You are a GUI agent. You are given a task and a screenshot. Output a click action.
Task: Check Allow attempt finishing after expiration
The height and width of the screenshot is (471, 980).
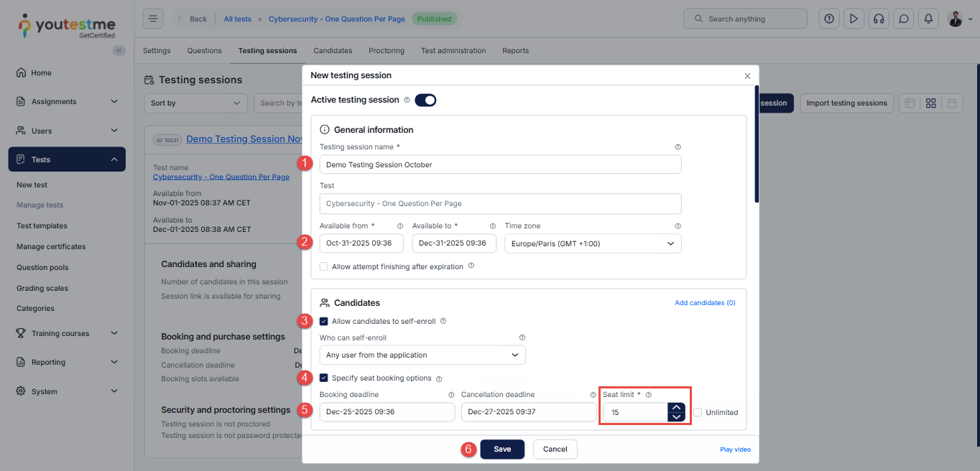[x=324, y=266]
